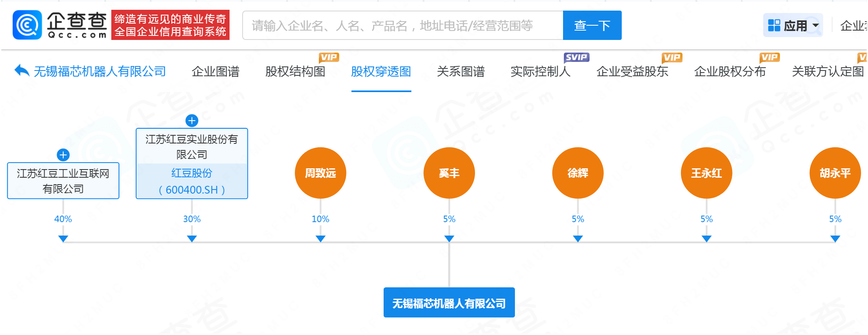This screenshot has width=868, height=335.
Task: Click the VIP badge on 企业股权分布
Action: pos(769,57)
